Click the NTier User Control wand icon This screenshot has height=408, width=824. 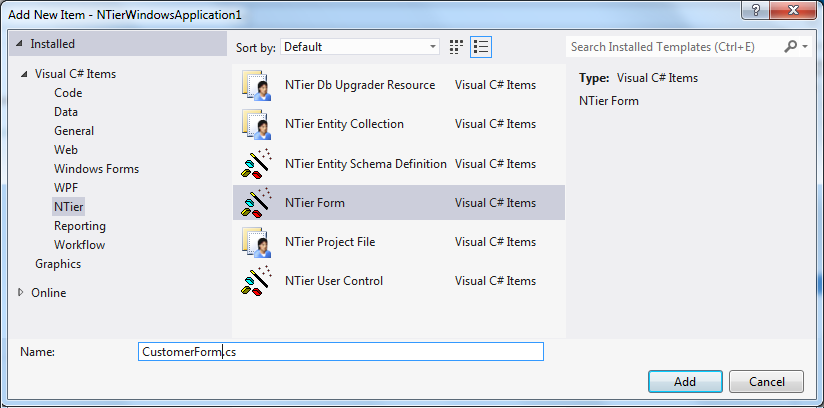click(256, 281)
